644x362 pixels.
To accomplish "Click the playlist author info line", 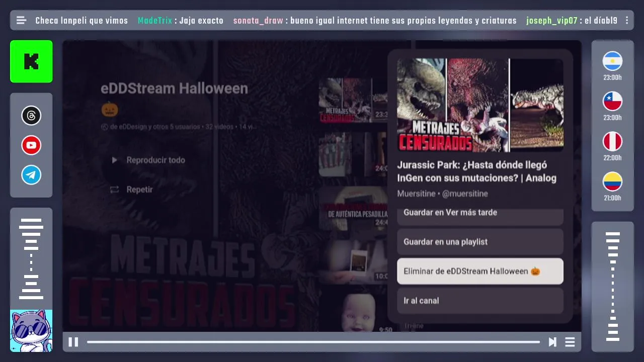I will pyautogui.click(x=179, y=127).
